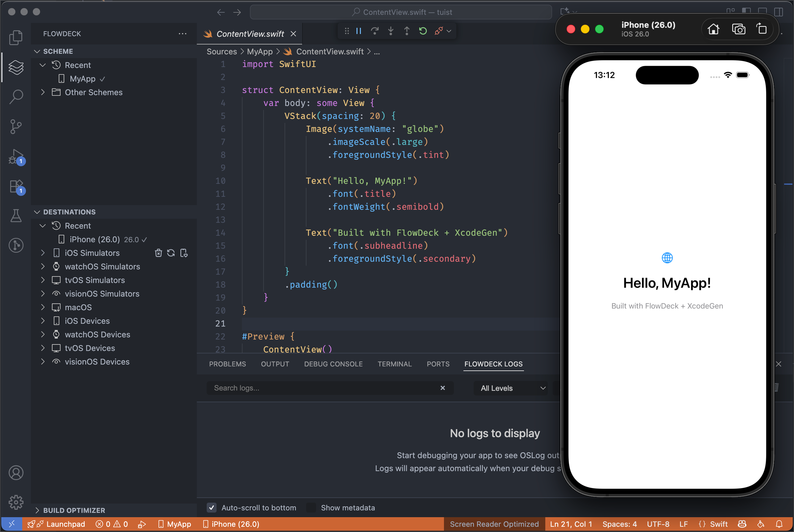Select iPhone (26.0) recent destination

(x=113, y=239)
